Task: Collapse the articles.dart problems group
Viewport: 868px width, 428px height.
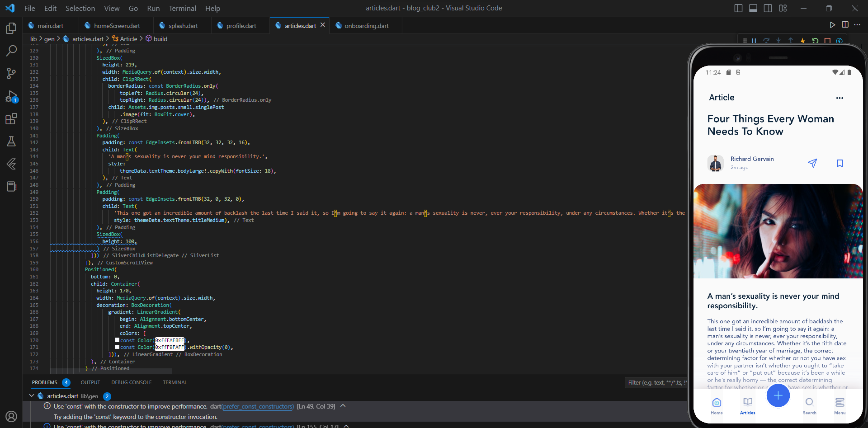Action: (32, 396)
